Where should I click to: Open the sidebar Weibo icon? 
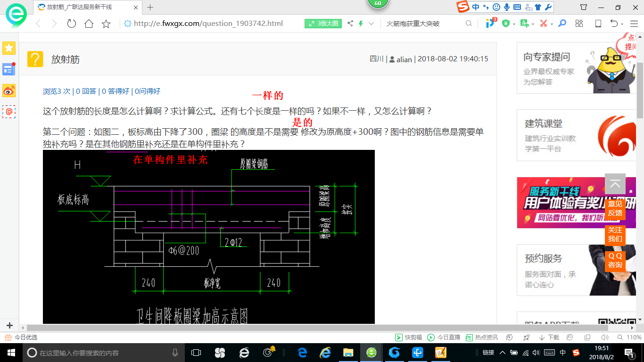pyautogui.click(x=9, y=90)
